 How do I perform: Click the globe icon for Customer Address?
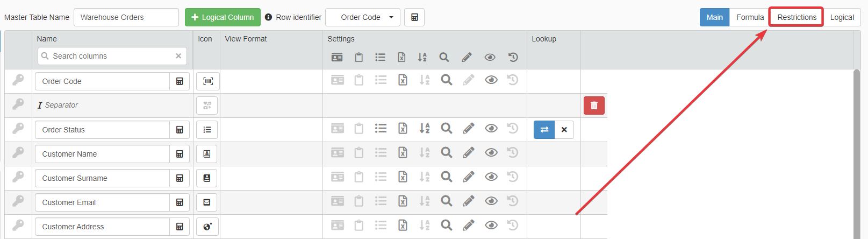(207, 227)
